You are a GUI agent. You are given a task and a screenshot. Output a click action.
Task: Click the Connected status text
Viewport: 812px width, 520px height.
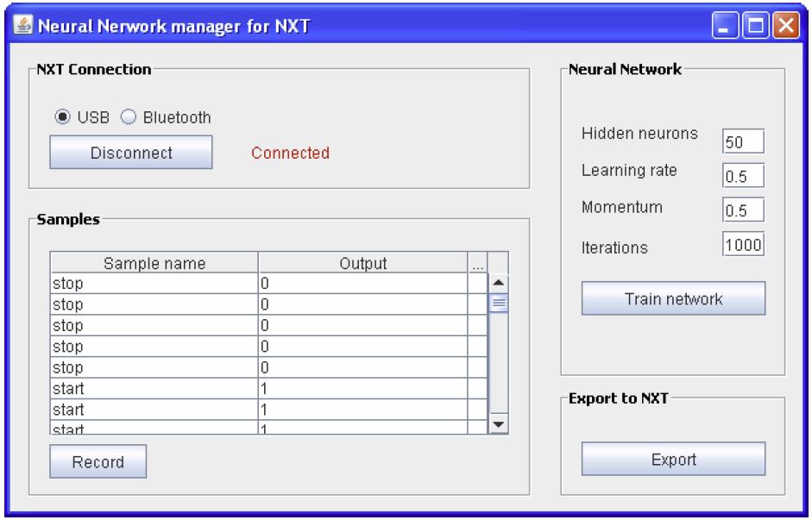coord(290,153)
